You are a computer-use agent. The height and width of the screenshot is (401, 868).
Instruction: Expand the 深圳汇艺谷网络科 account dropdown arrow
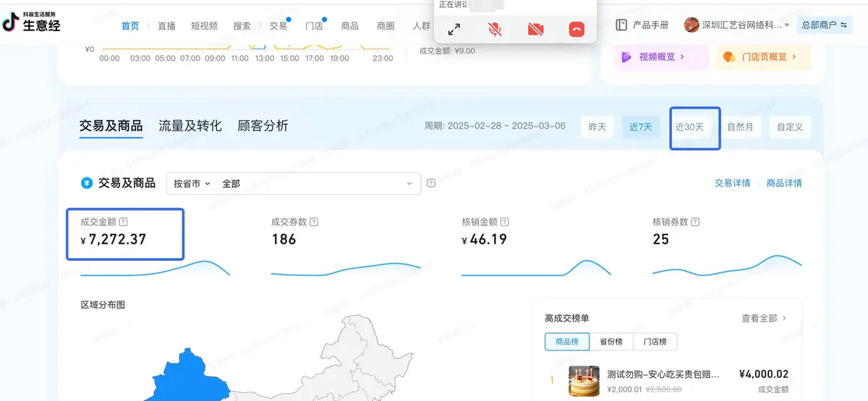point(787,26)
